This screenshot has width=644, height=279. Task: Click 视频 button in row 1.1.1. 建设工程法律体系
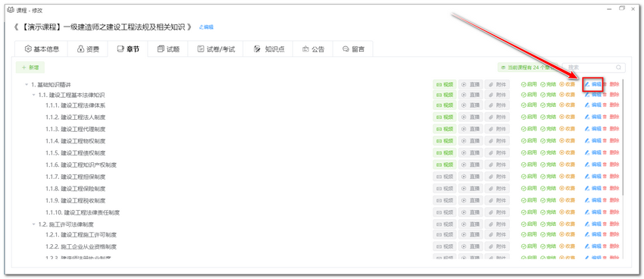point(445,105)
